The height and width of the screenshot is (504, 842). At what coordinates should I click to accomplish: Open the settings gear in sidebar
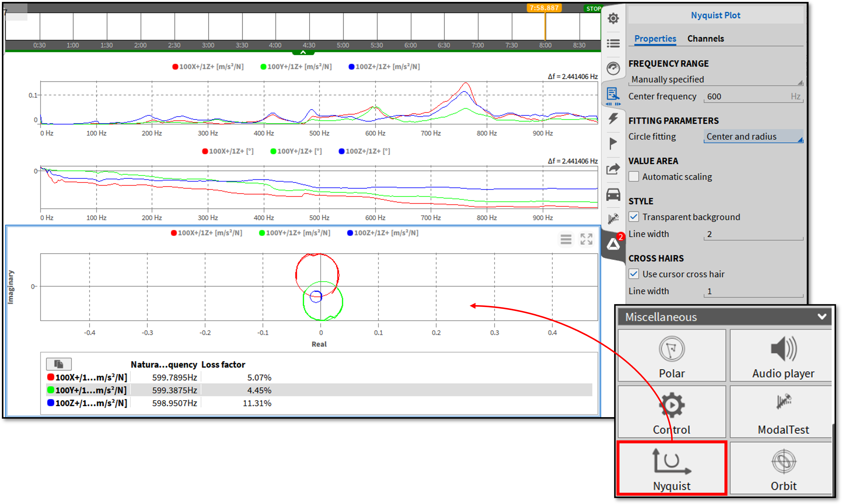pos(613,18)
